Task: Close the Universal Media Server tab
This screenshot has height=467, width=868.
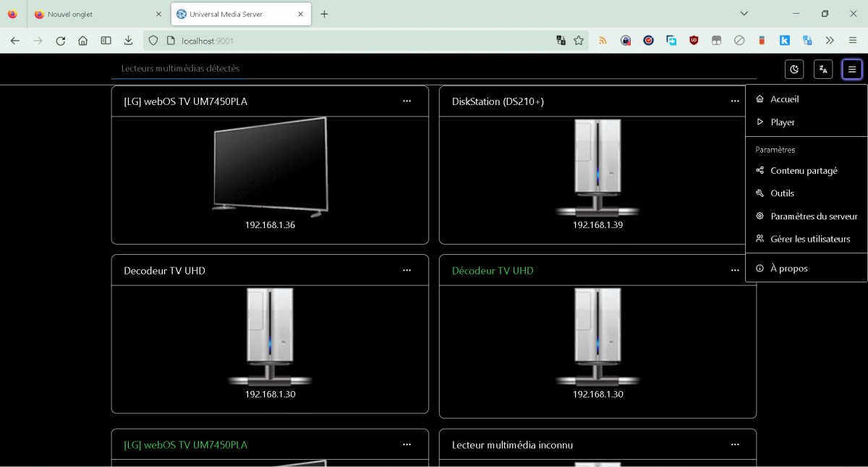Action: click(x=301, y=14)
